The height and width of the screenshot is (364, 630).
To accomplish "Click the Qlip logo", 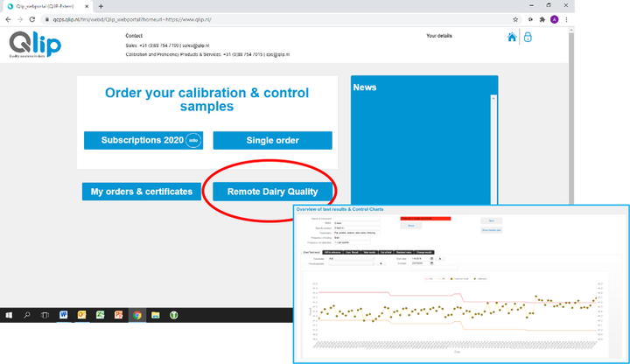I will pos(35,45).
